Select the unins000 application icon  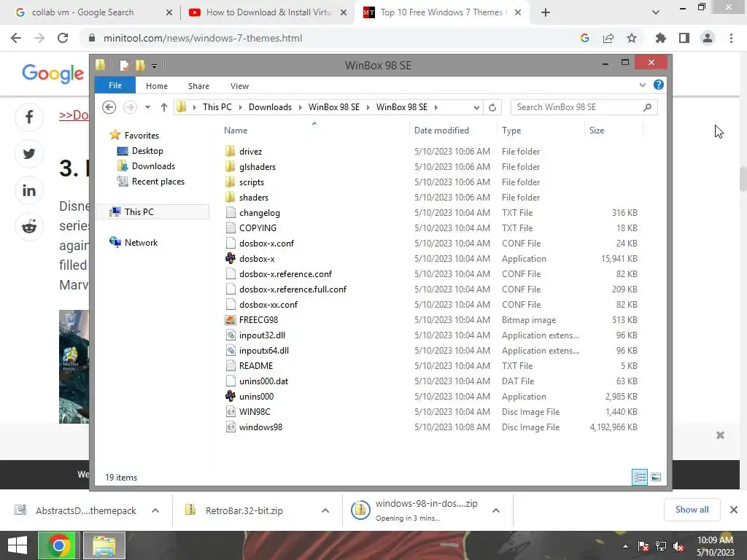pyautogui.click(x=231, y=396)
